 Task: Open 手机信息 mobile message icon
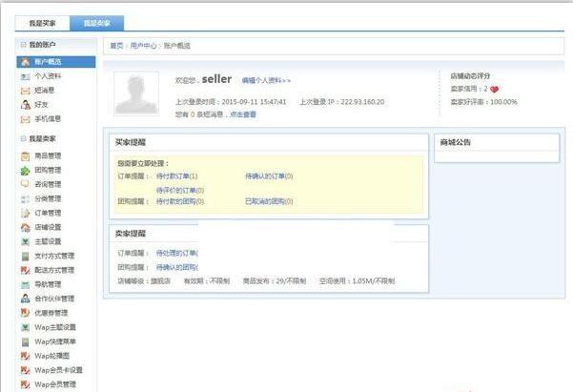click(25, 119)
